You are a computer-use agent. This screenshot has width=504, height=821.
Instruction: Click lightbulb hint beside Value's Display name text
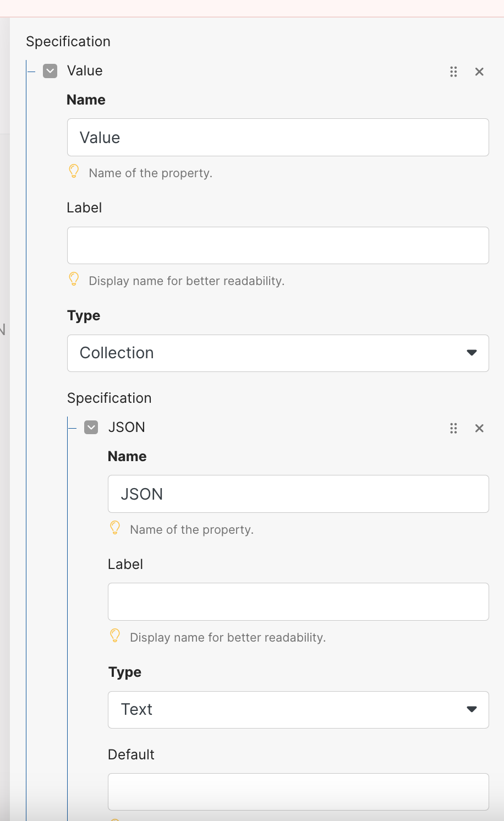coord(74,279)
